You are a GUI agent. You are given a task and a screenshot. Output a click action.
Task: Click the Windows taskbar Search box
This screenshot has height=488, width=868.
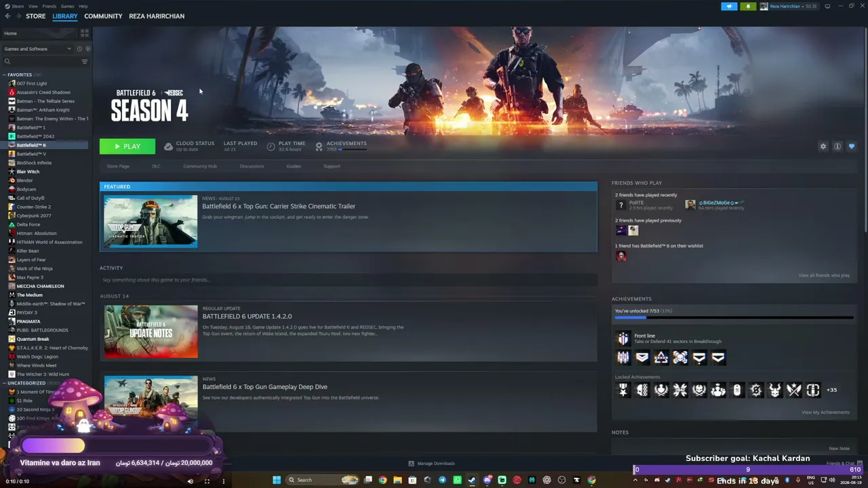[321, 480]
